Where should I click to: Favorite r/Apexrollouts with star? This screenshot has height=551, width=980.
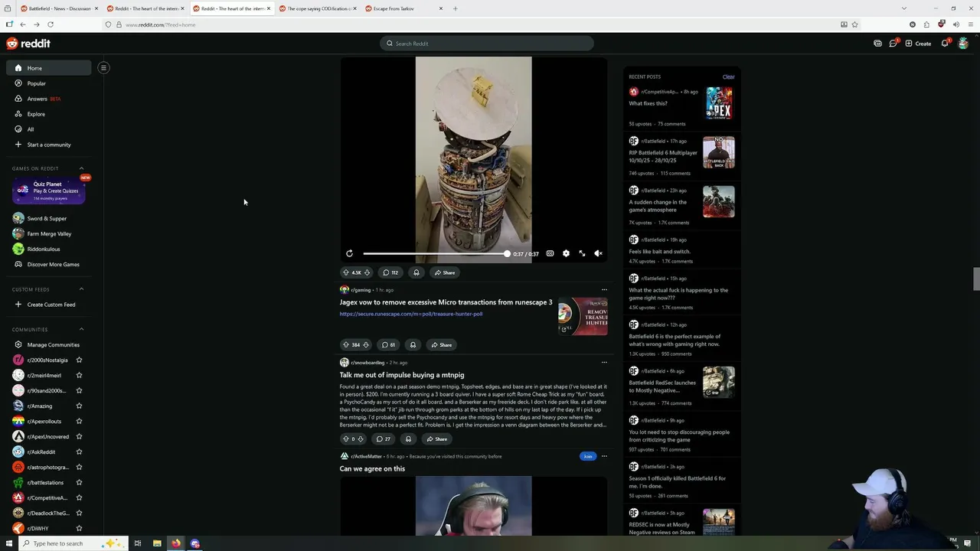tap(79, 421)
